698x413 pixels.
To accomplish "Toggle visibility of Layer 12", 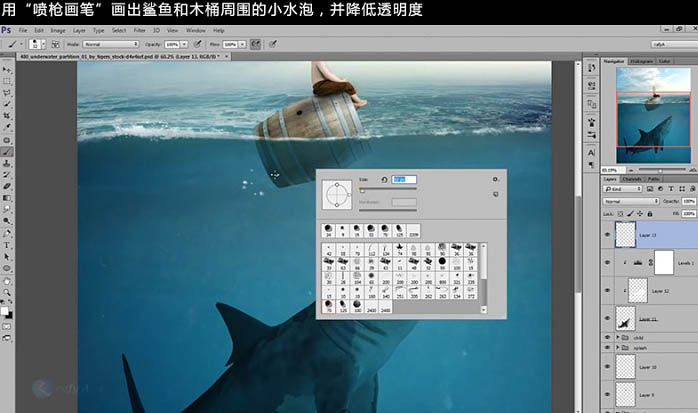I will [607, 290].
